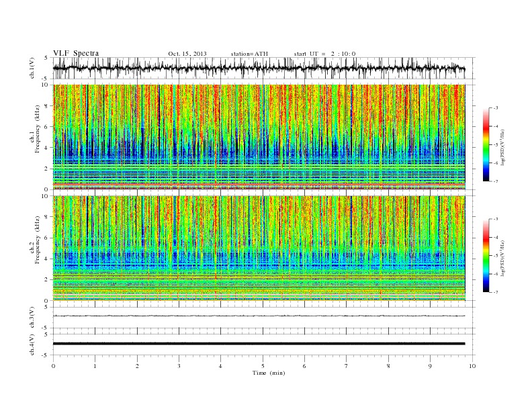Click inside the ch.2 spectrogram panel
This screenshot has height=411, width=532.
tap(259, 248)
